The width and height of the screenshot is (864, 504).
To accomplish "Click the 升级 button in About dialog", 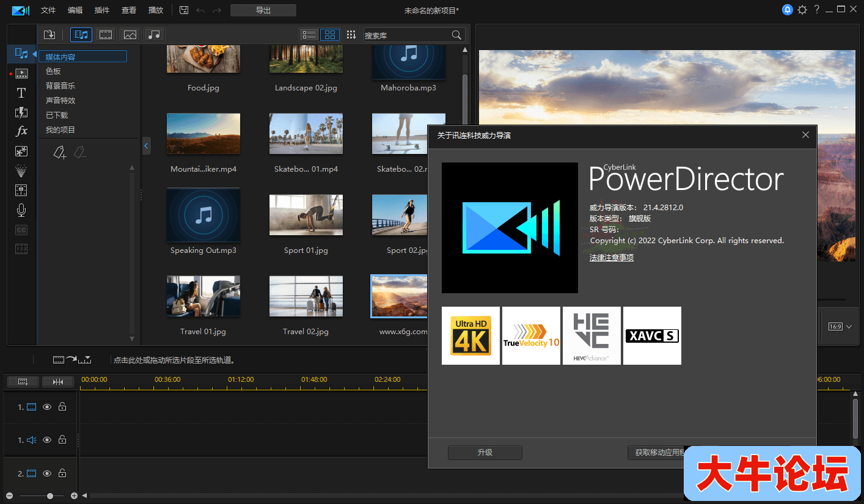I will pyautogui.click(x=485, y=453).
